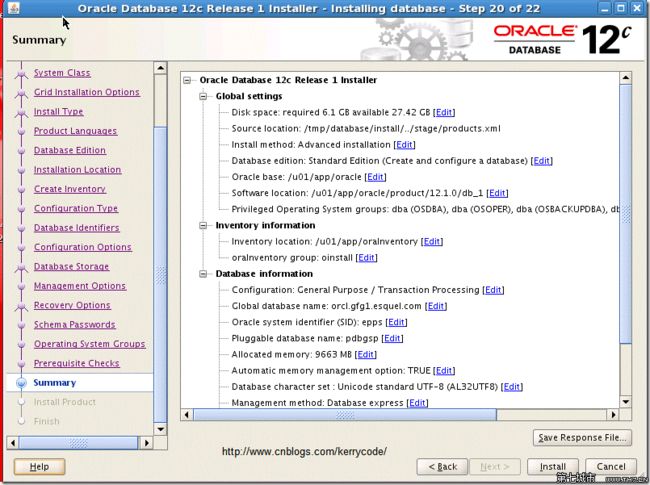Go to Installation Location step
This screenshot has height=485, width=650.
pyautogui.click(x=78, y=170)
